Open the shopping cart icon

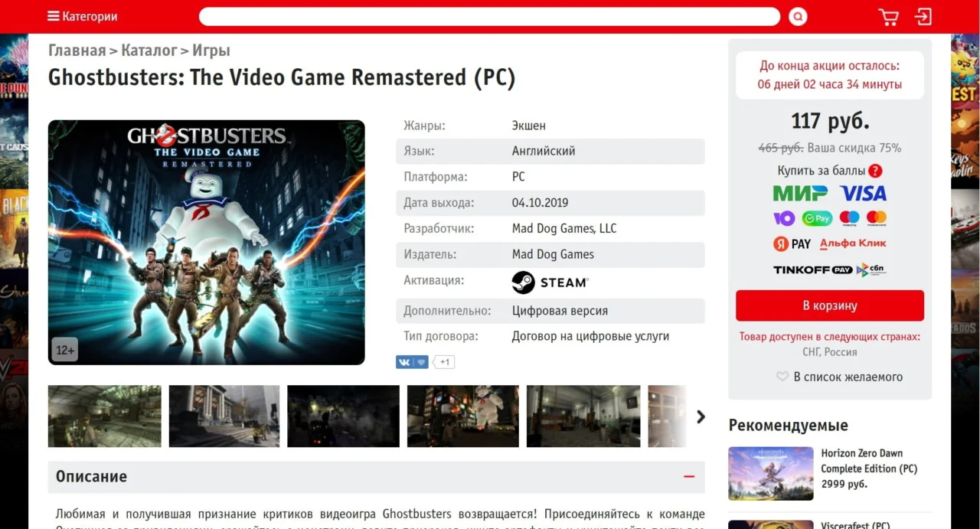click(x=888, y=17)
